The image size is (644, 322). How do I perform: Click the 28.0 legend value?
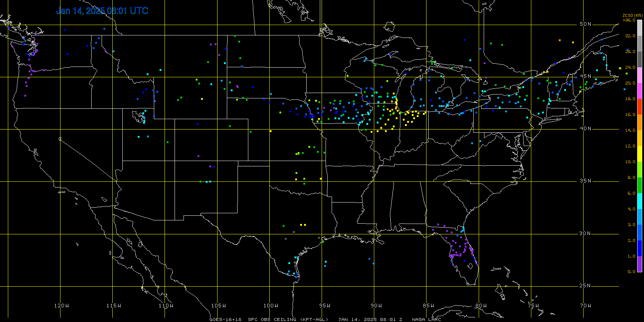pyautogui.click(x=630, y=52)
